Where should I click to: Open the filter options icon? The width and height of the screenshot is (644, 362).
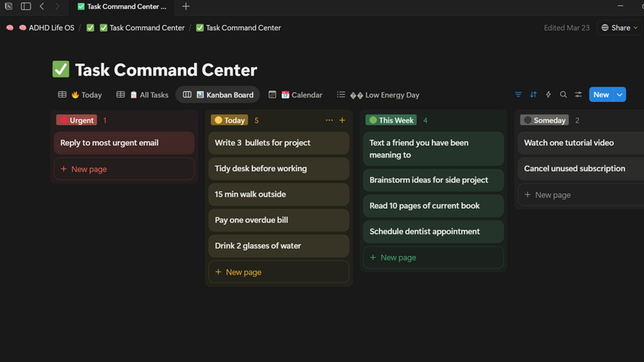[518, 95]
